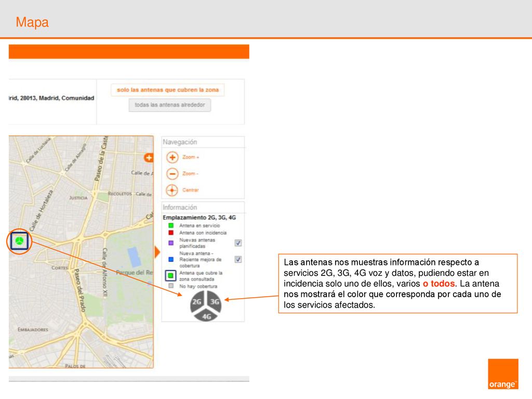Click the 'RECOLETOS' district label on map
This screenshot has height=399, width=532.
[x=120, y=194]
